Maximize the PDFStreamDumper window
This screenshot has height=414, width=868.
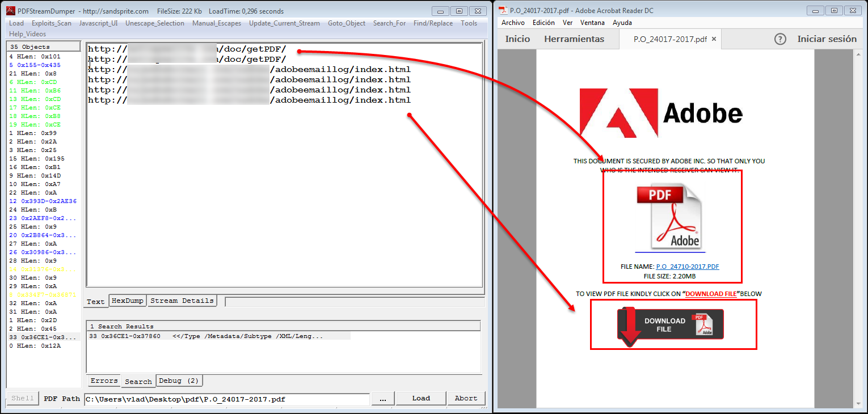pos(460,11)
